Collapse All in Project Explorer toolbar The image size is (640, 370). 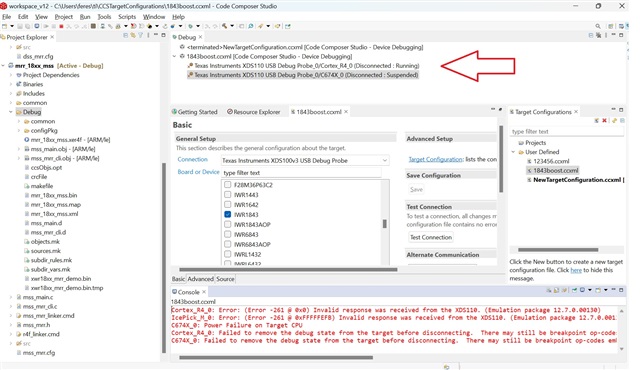coord(126,35)
